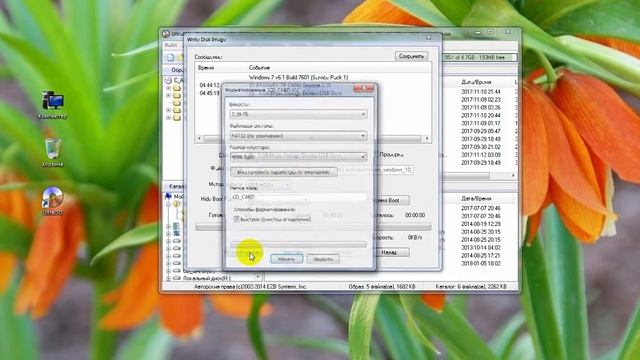Select the 04:44:12 message time entry
The width and height of the screenshot is (640, 360).
[209, 85]
